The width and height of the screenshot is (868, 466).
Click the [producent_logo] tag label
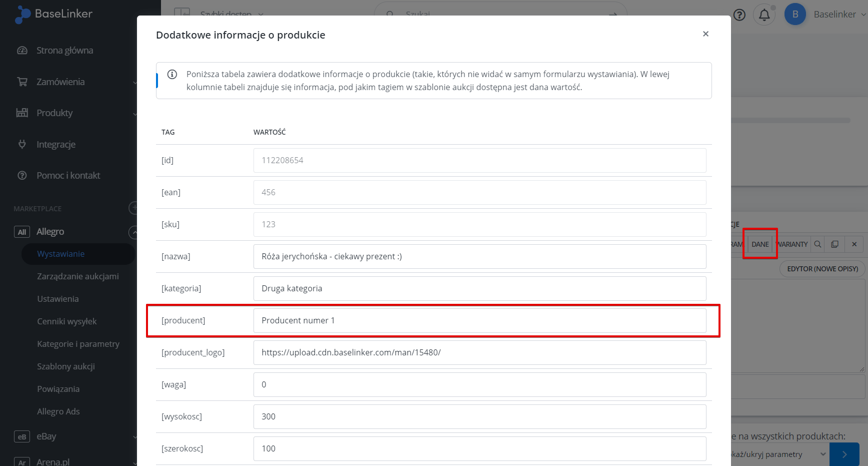click(x=193, y=353)
